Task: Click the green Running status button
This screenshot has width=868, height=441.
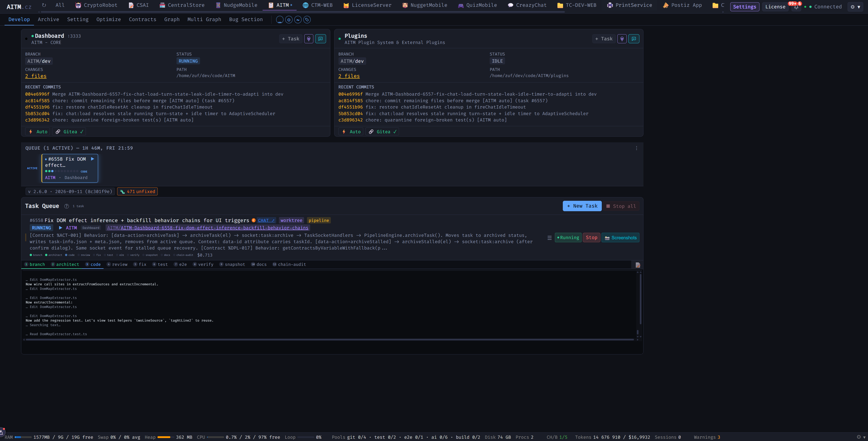Action: pos(568,237)
